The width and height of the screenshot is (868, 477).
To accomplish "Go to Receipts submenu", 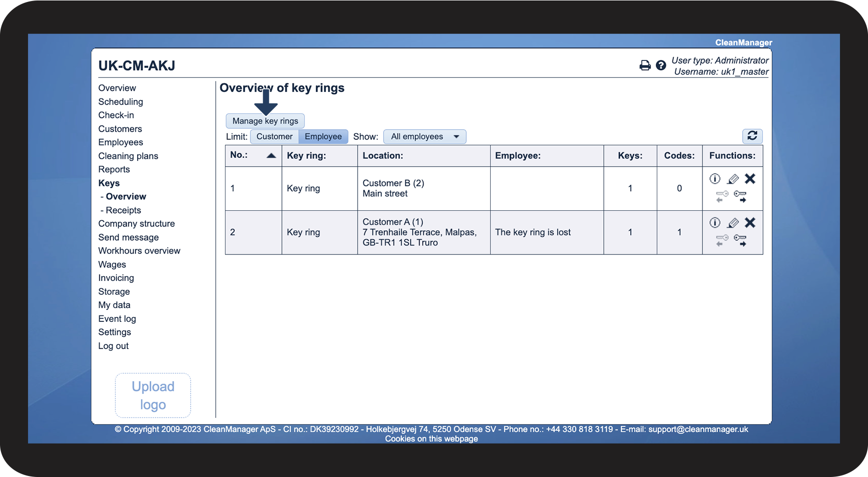I will coord(123,210).
